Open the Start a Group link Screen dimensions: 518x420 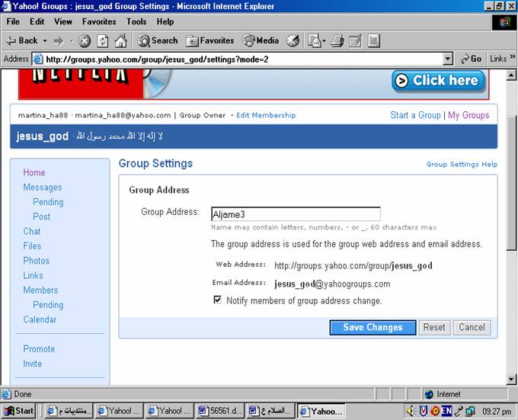click(415, 115)
